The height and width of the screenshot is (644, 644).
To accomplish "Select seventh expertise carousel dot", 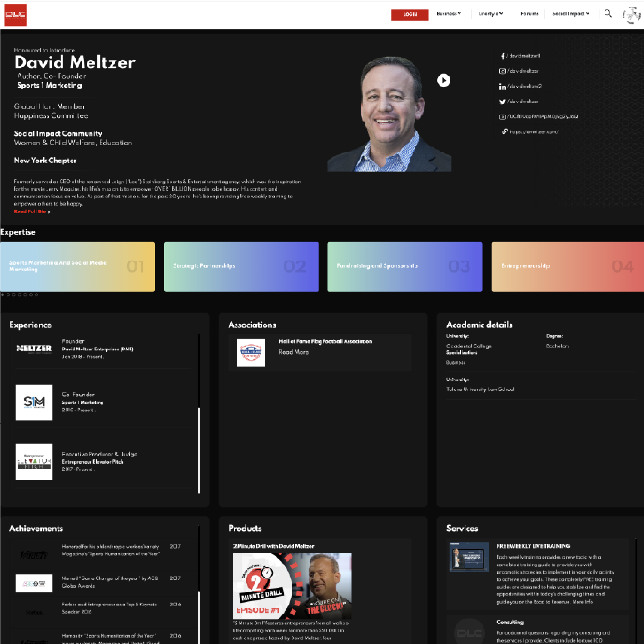I will pyautogui.click(x=36, y=295).
